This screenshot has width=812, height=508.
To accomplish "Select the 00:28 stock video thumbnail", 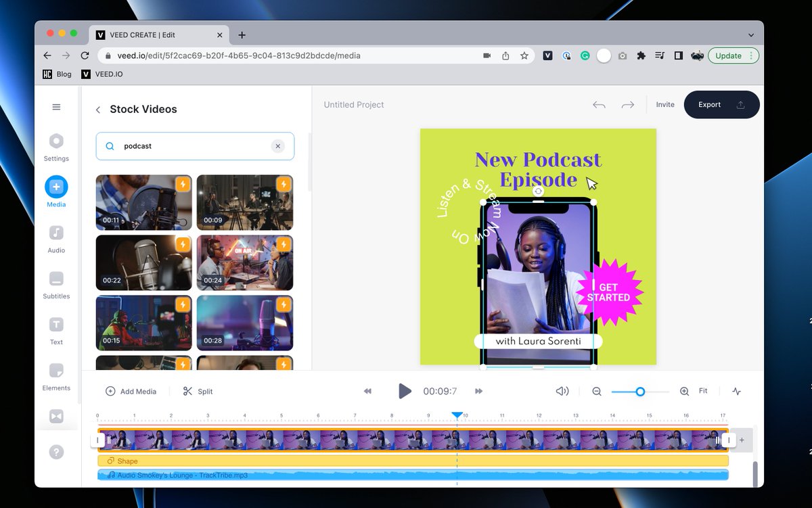I will (x=245, y=323).
